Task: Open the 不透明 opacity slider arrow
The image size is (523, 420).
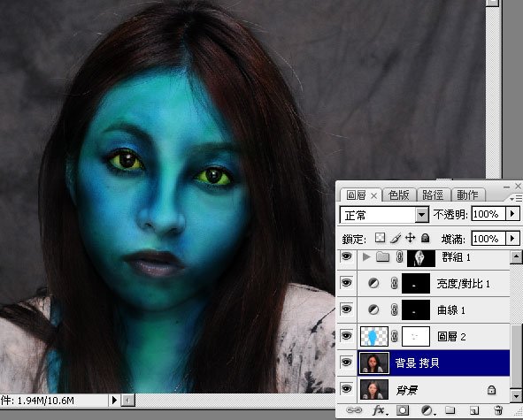Action: click(512, 213)
